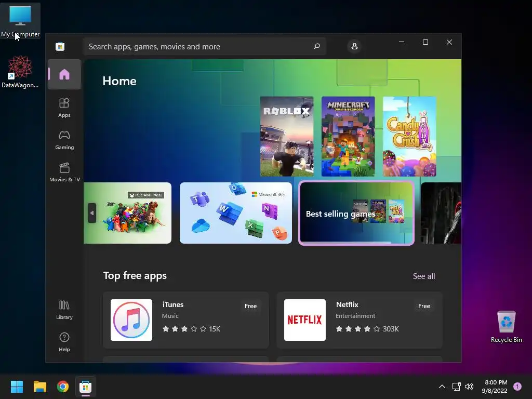Go to Apps section in sidebar
Image resolution: width=532 pixels, height=399 pixels.
[64, 108]
